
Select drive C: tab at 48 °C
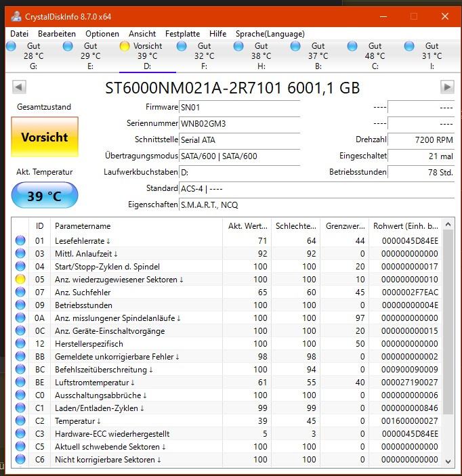point(375,56)
